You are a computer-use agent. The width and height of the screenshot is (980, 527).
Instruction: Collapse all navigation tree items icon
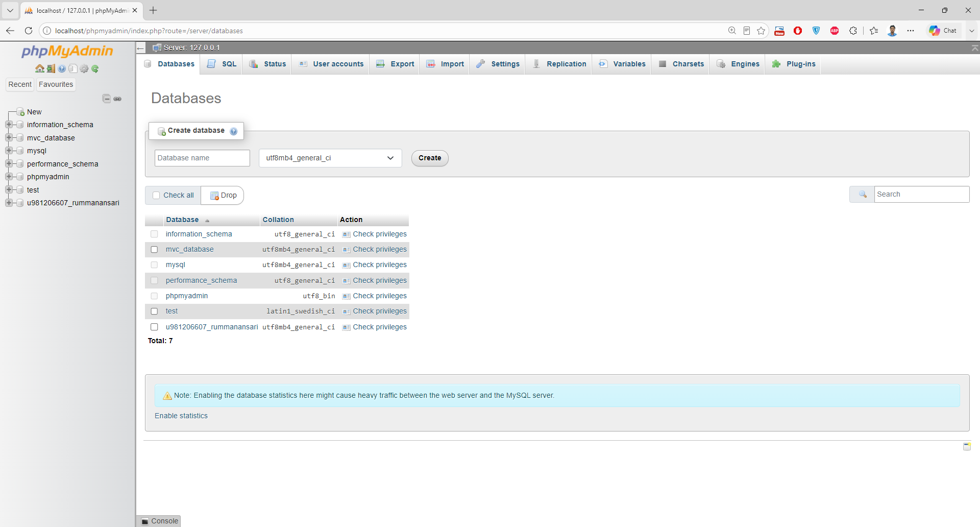click(107, 99)
